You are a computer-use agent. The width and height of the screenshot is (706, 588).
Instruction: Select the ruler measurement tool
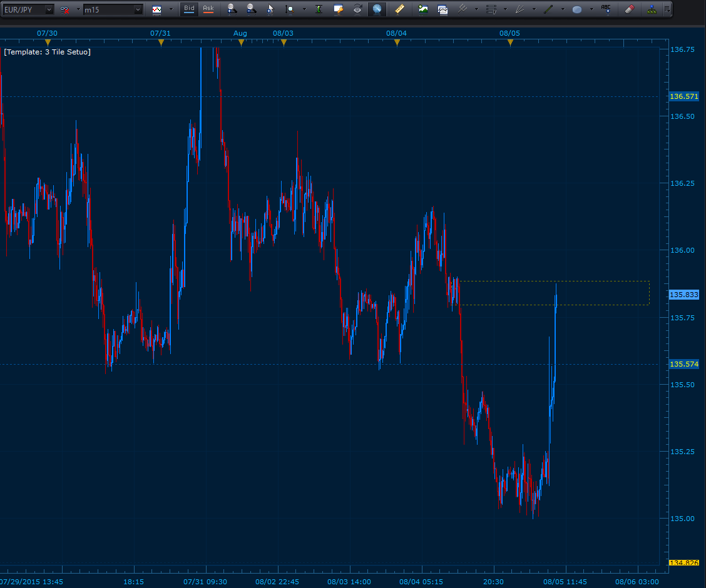[399, 9]
